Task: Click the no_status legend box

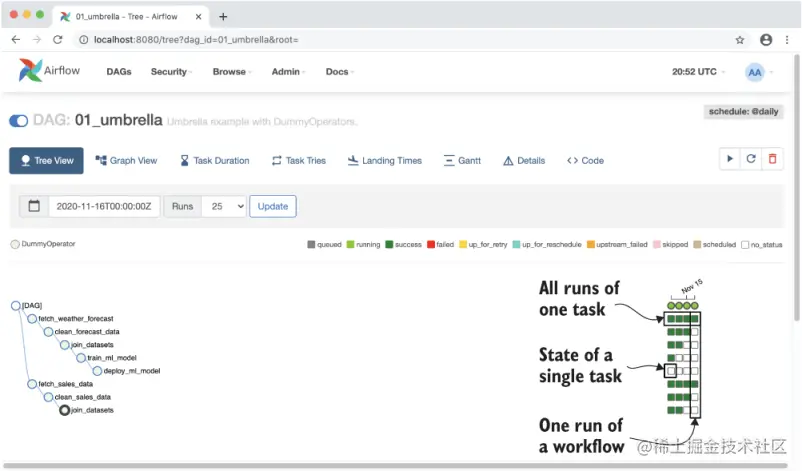Action: [x=745, y=244]
